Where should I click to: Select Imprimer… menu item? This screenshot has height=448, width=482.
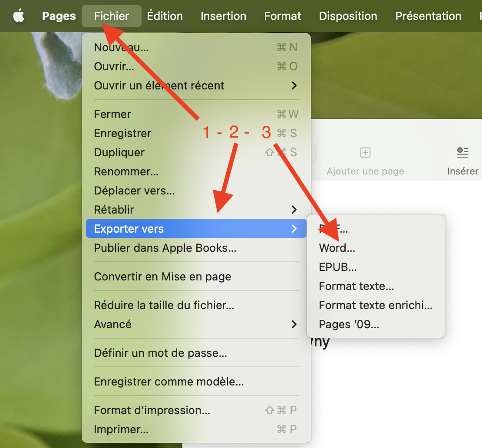[121, 429]
